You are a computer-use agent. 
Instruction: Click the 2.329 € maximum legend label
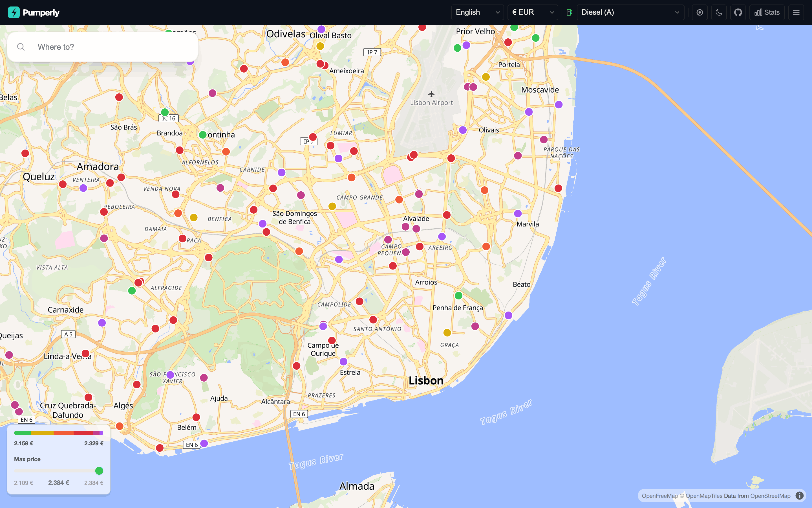pos(94,443)
